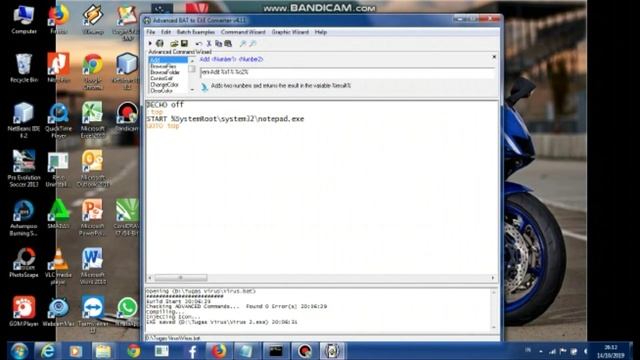This screenshot has height=360, width=640.
Task: Open the Edit menu
Action: (166, 32)
